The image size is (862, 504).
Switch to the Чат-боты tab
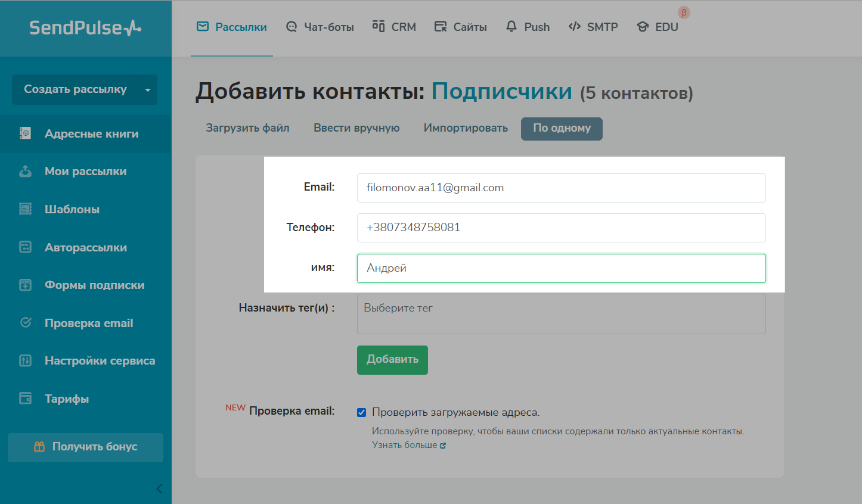320,27
